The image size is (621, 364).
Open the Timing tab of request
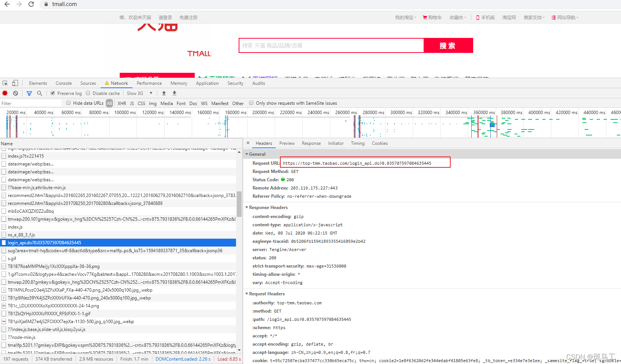tap(358, 143)
